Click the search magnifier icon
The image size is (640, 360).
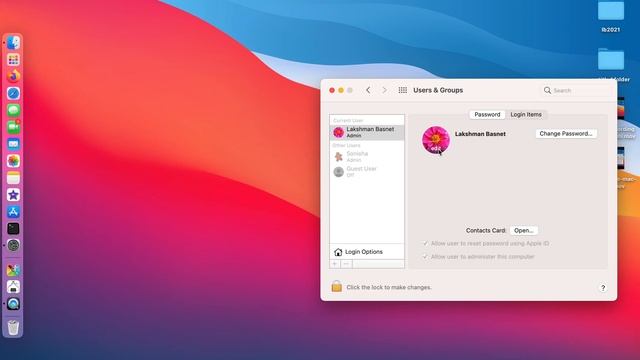click(x=547, y=90)
